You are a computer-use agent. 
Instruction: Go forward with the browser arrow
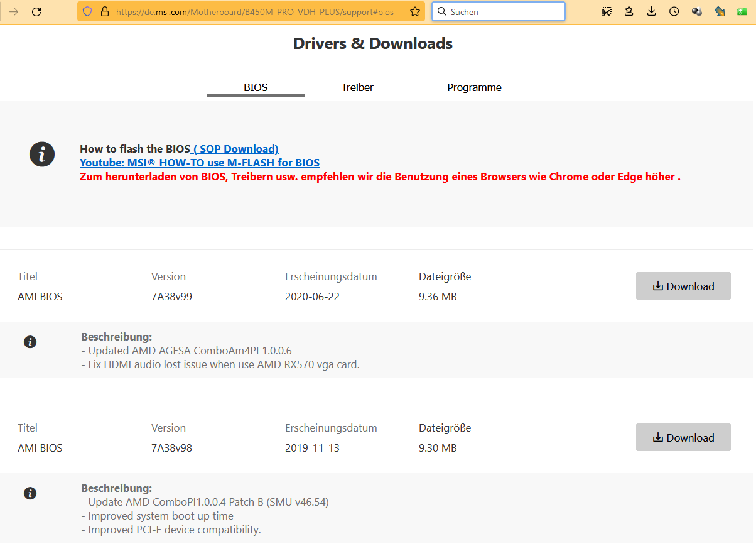(14, 11)
